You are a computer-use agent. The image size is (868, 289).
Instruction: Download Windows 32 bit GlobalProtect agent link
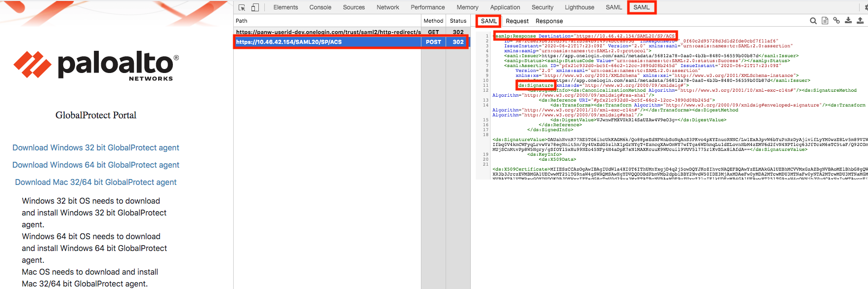point(96,147)
